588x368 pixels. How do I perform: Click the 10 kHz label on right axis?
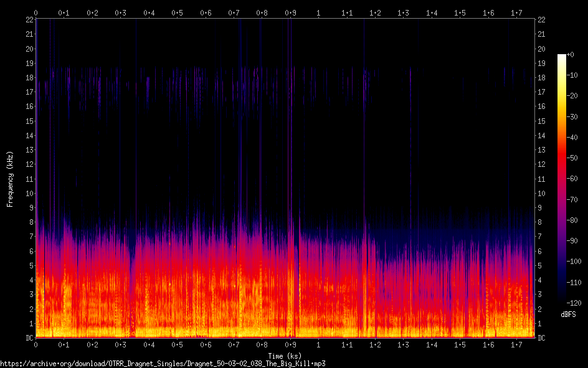[541, 193]
